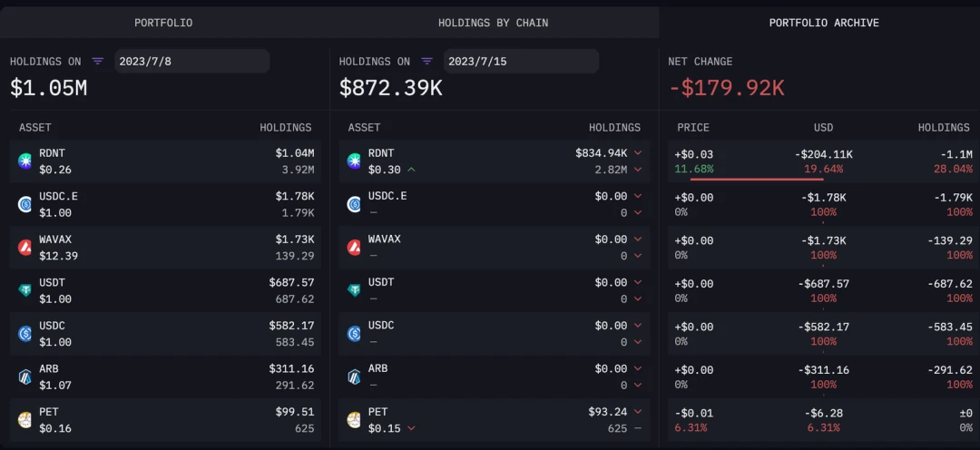The image size is (980, 450).
Task: Click the 2023/7/15 date field
Action: click(520, 62)
